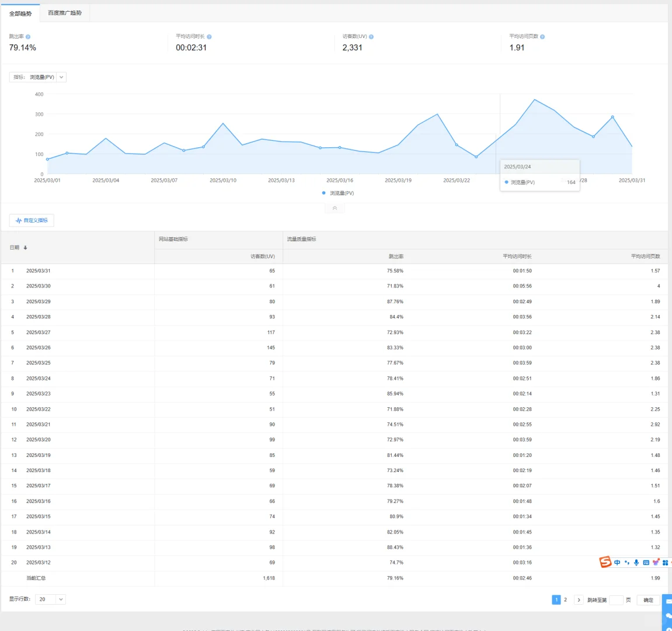Image resolution: width=672 pixels, height=631 pixels.
Task: Click the Sogou input method logo
Action: click(x=605, y=562)
